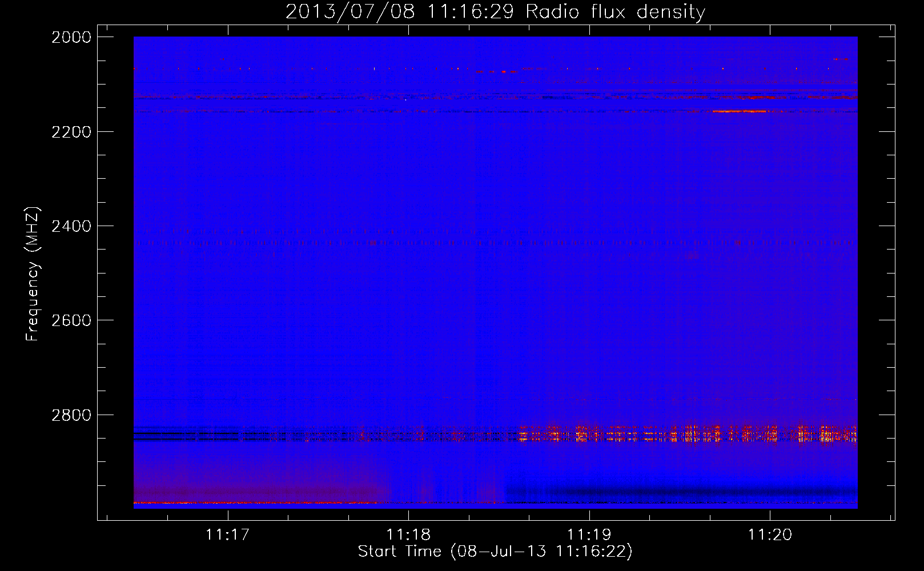Viewport: 924px width, 571px height.
Task: Click the 11:18 time tick label
Action: (x=408, y=534)
